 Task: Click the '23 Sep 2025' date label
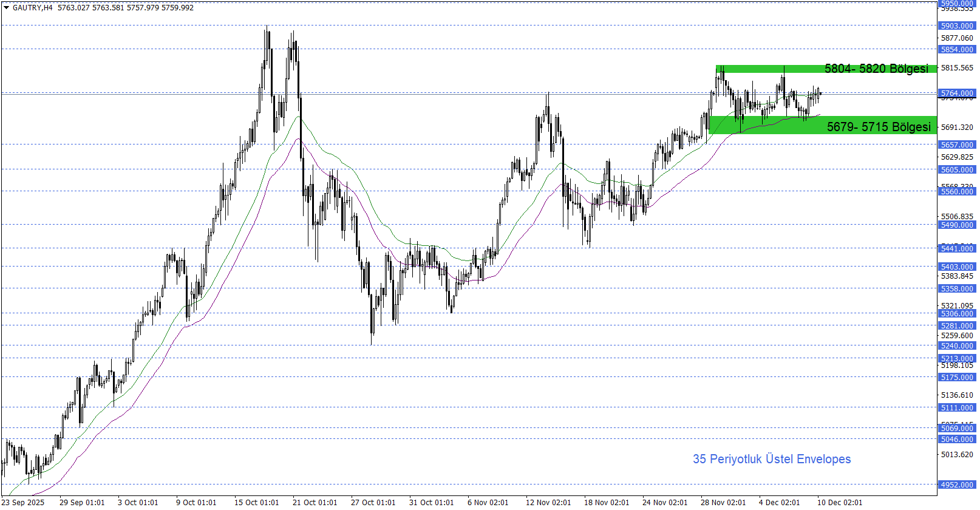click(x=23, y=502)
